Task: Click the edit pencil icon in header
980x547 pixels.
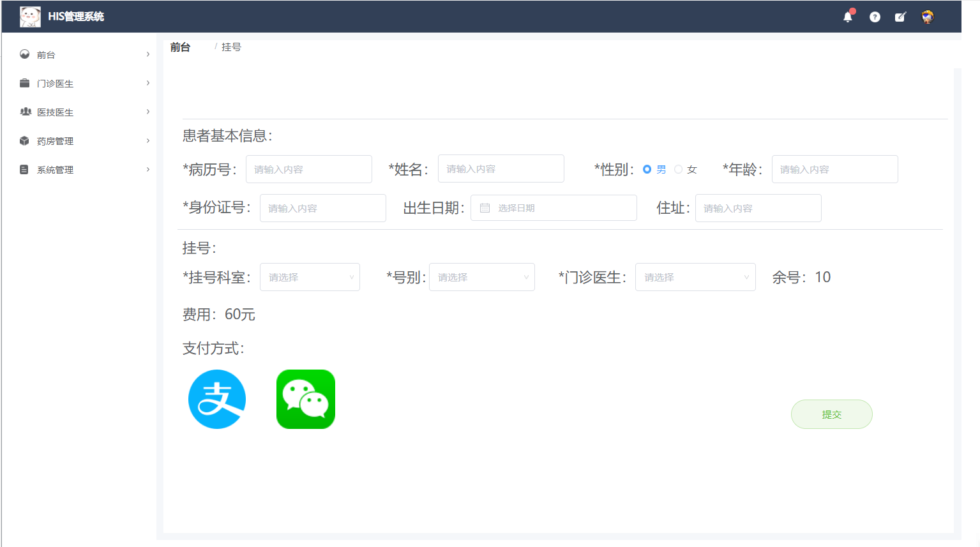Action: point(900,17)
